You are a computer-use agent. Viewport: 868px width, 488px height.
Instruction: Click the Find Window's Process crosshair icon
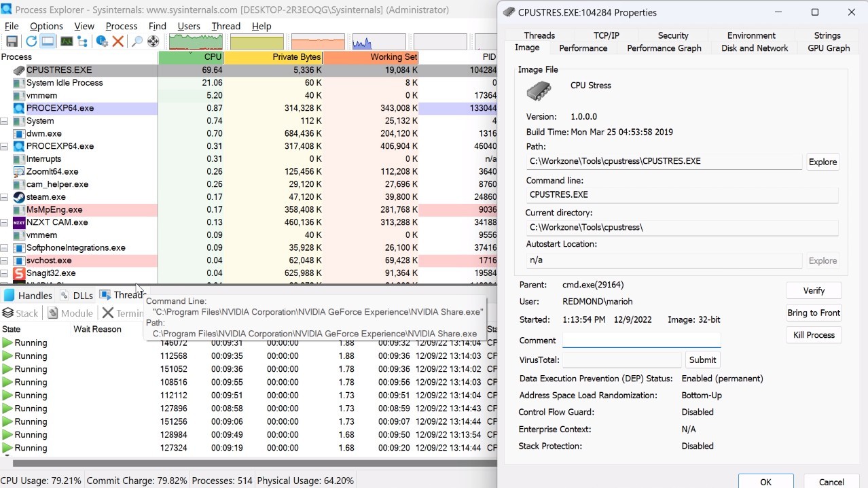(x=152, y=40)
